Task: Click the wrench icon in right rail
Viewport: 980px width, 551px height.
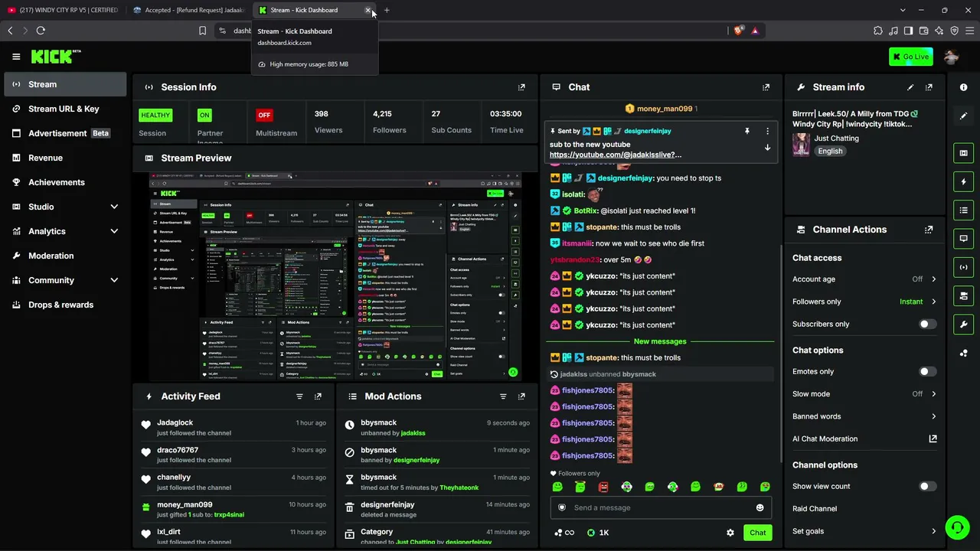Action: (963, 324)
